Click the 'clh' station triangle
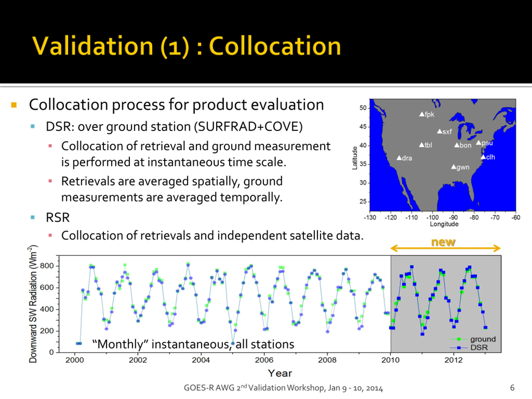Viewport: 532px width, 399px height. pos(483,157)
